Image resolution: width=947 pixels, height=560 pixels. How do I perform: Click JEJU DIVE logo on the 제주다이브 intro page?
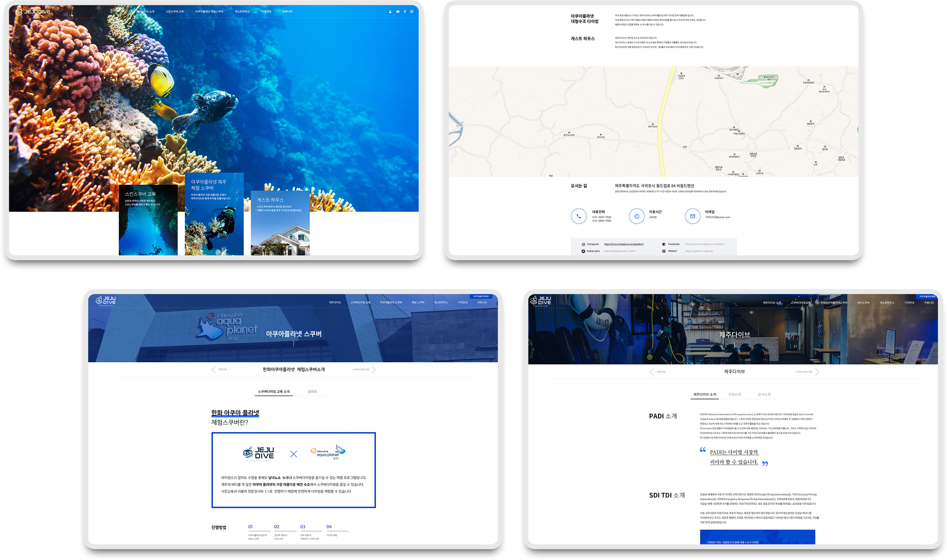pos(540,301)
